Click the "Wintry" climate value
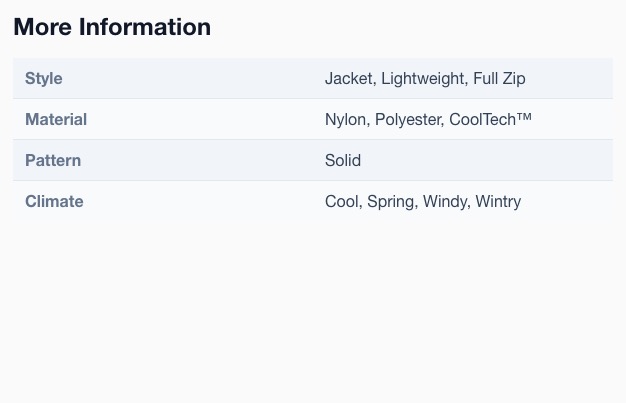The width and height of the screenshot is (626, 403). point(498,202)
